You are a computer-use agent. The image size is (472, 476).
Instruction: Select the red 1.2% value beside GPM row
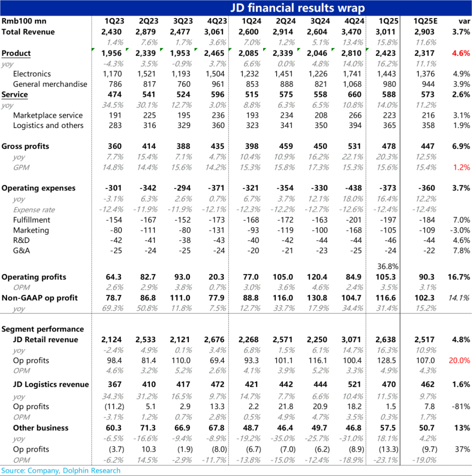[461, 167]
